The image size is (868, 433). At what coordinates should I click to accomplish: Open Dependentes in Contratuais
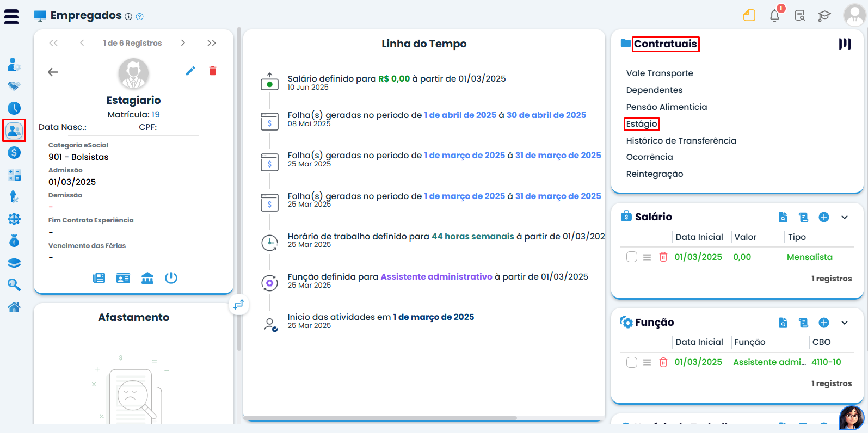654,90
